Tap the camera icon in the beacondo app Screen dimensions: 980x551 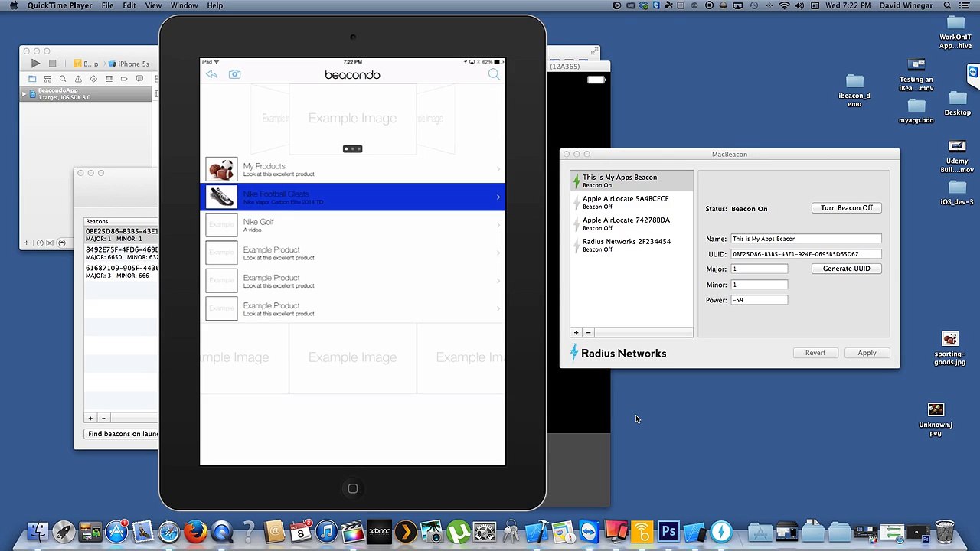pyautogui.click(x=234, y=74)
